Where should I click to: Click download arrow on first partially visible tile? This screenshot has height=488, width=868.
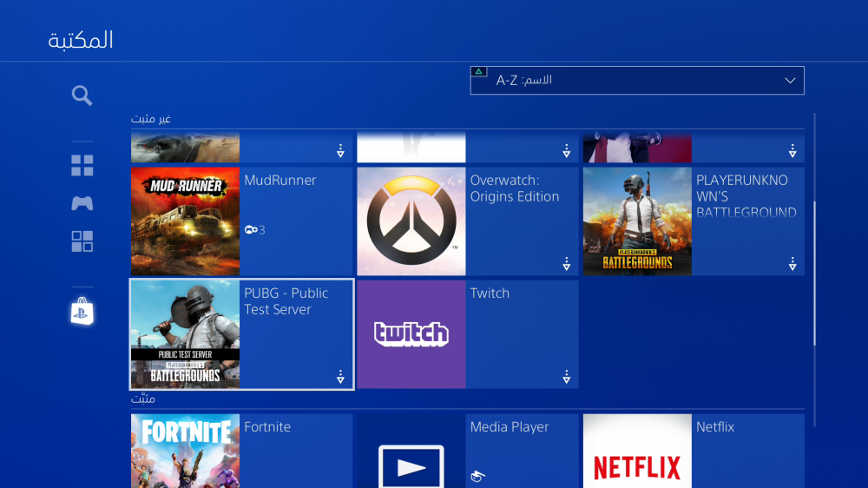[340, 151]
